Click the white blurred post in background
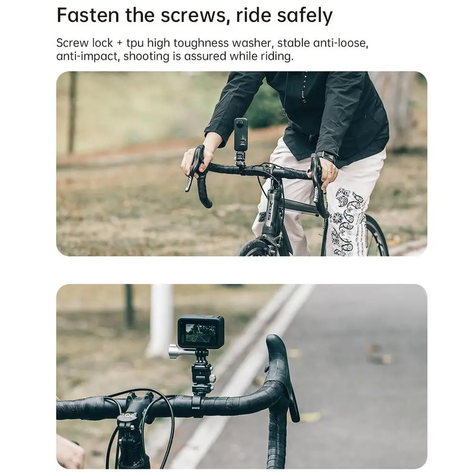The image size is (476, 476). (160, 320)
